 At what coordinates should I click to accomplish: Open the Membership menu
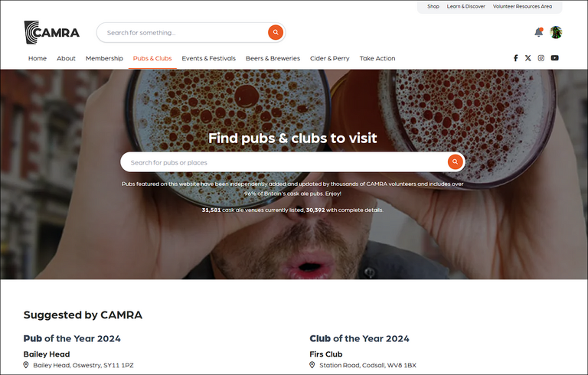104,58
